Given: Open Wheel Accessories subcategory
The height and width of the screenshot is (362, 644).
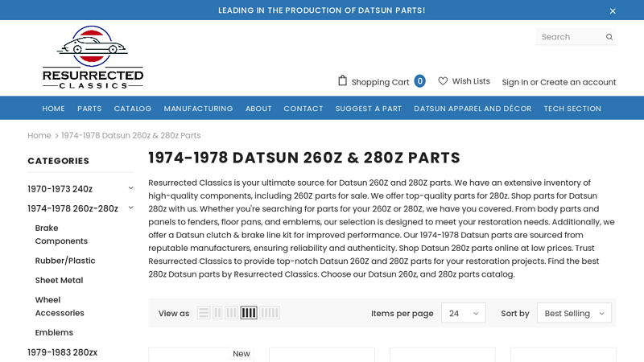Looking at the screenshot, I should [60, 306].
